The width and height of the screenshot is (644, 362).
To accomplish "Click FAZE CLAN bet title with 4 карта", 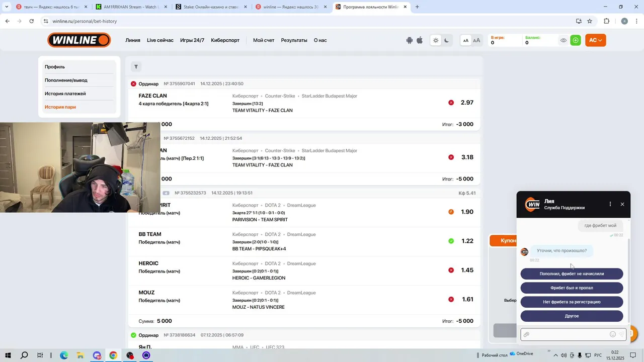I will click(x=153, y=96).
